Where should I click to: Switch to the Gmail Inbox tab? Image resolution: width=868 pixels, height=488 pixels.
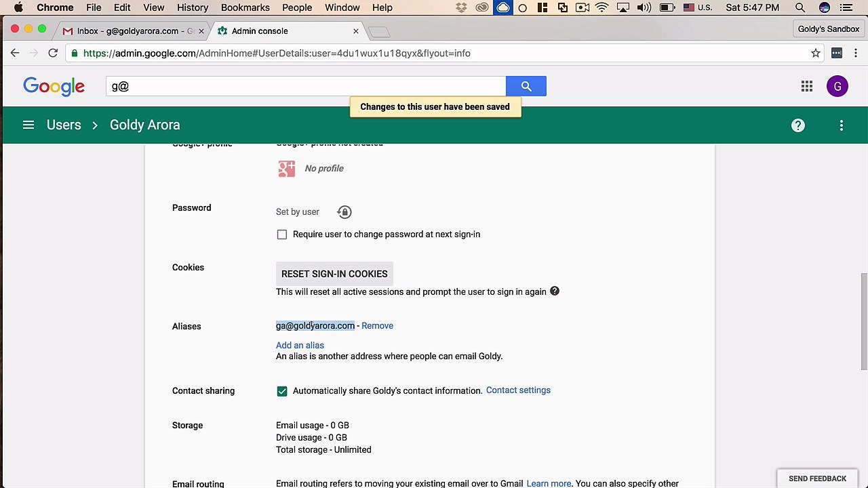click(x=133, y=31)
